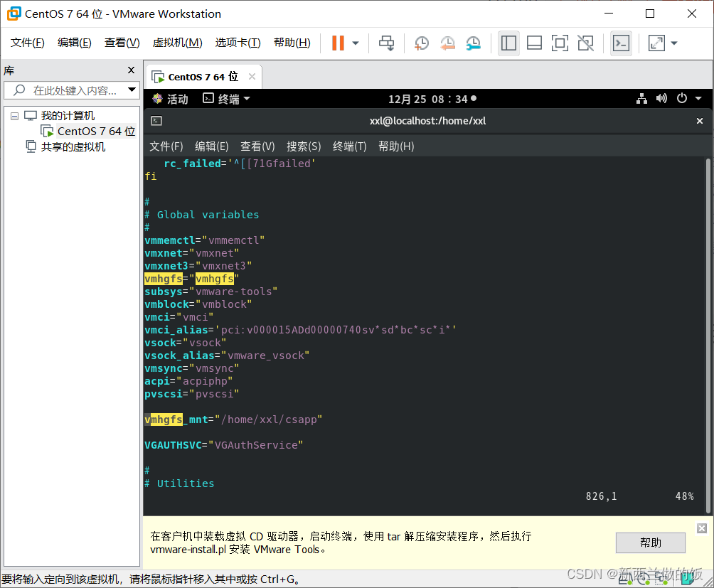The image size is (714, 588).
Task: Click the GNOME volume icon
Action: (x=661, y=98)
